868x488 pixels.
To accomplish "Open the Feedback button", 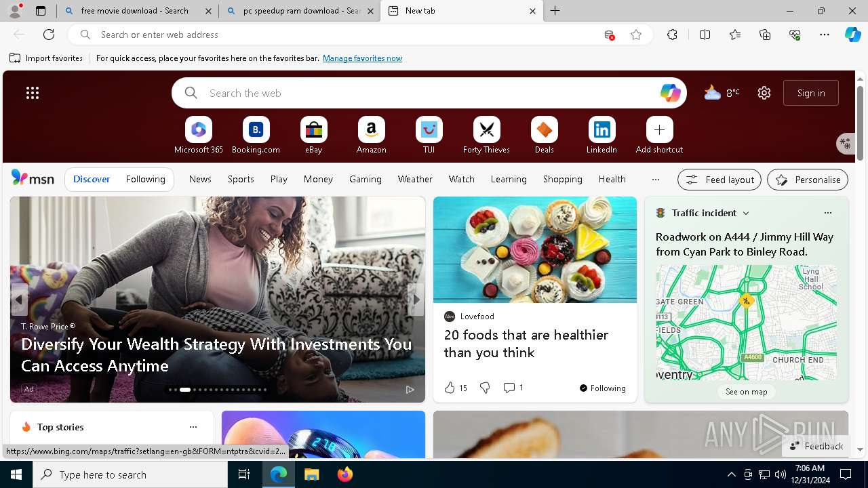I will click(x=816, y=446).
